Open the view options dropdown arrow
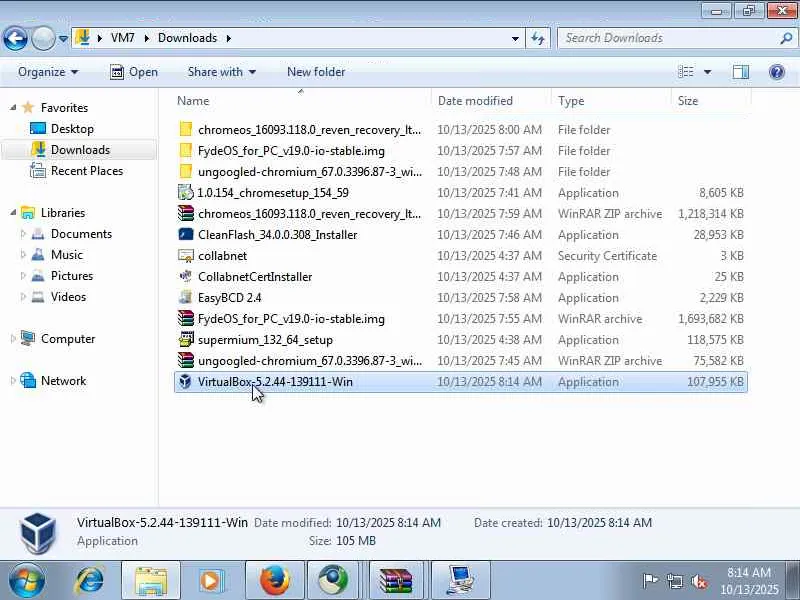This screenshot has width=800, height=600. tap(708, 72)
